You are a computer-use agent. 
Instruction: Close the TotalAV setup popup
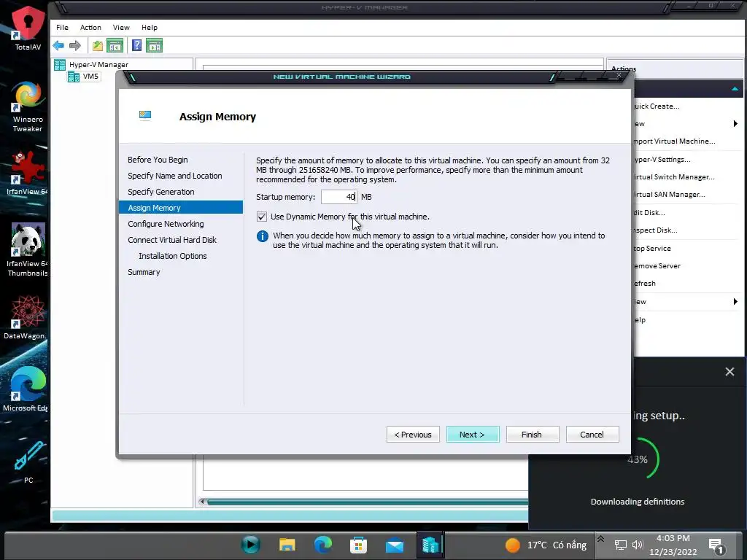click(729, 371)
